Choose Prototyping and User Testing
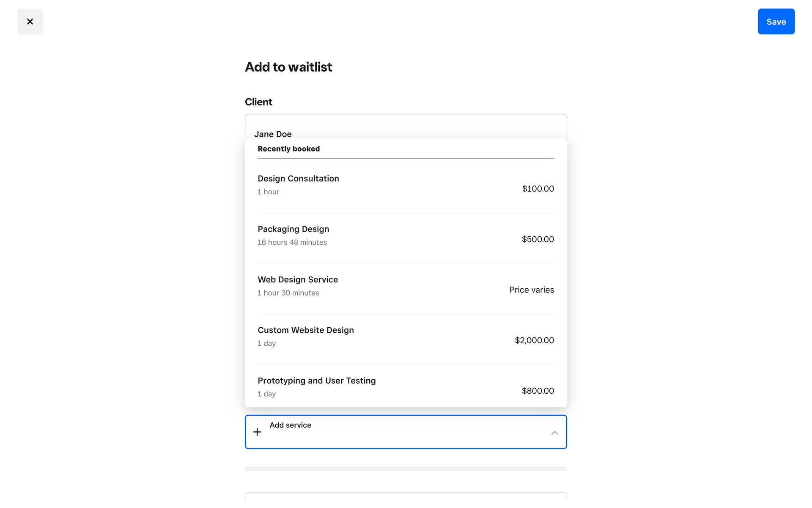 click(x=316, y=381)
